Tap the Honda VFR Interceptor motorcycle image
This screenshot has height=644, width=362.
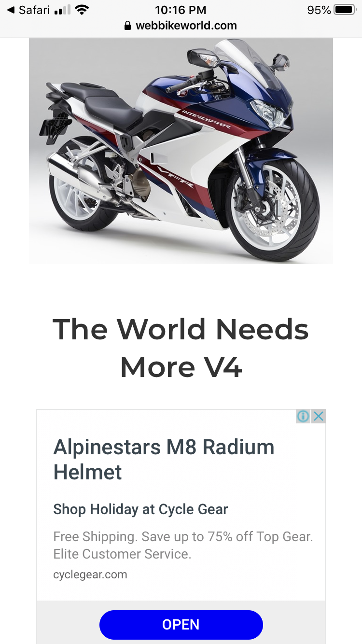181,151
